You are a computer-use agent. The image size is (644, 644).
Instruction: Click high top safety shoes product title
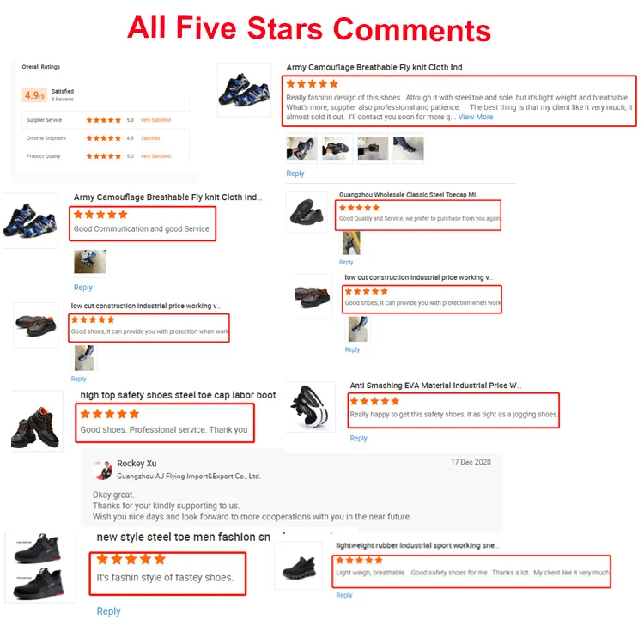pyautogui.click(x=178, y=395)
